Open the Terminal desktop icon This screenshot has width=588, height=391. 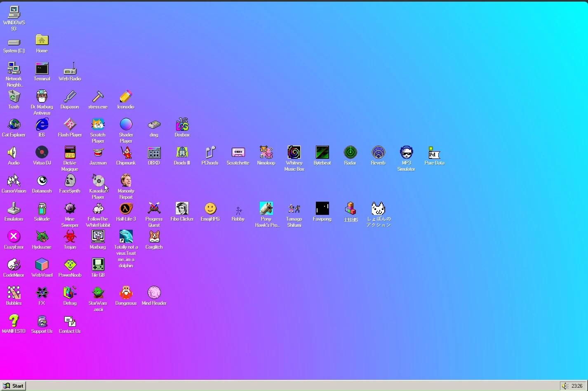(42, 68)
